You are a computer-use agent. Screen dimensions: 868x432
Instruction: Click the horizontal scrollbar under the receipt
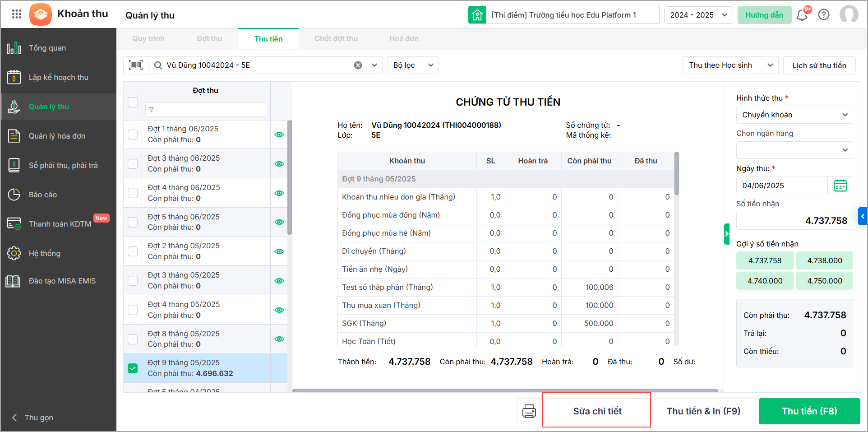point(504,390)
